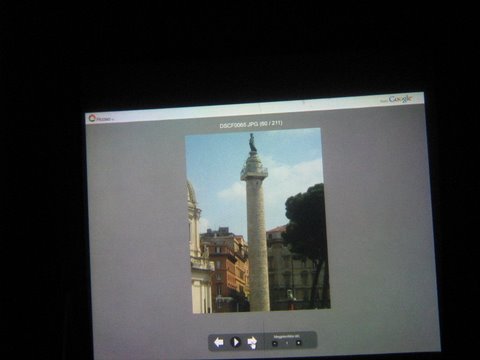Image resolution: width=480 pixels, height=360 pixels.
Task: Go to the previous photo with left arrow
Action: tap(219, 342)
